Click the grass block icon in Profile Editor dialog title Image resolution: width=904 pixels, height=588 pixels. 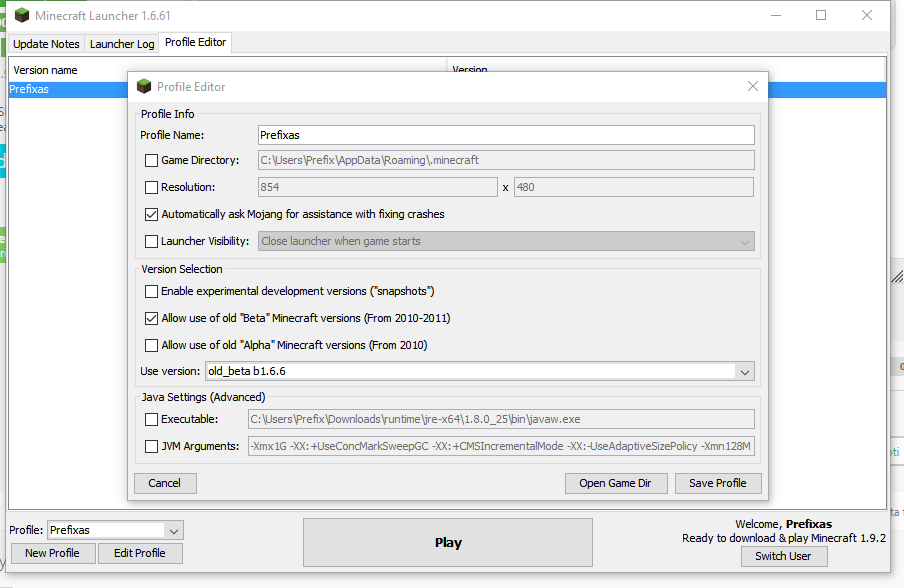tap(144, 86)
